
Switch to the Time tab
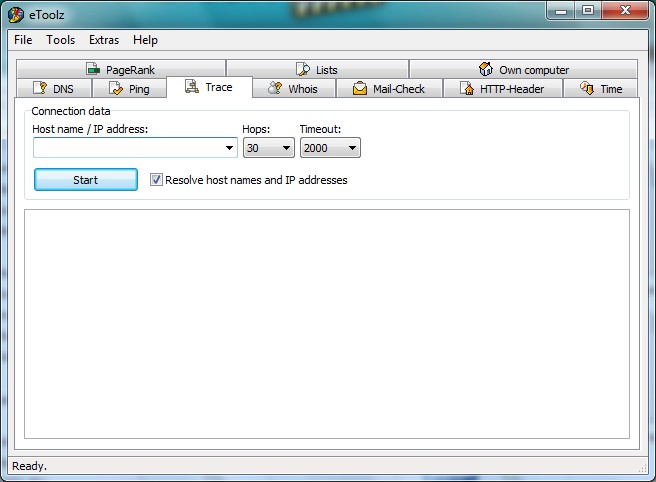600,88
